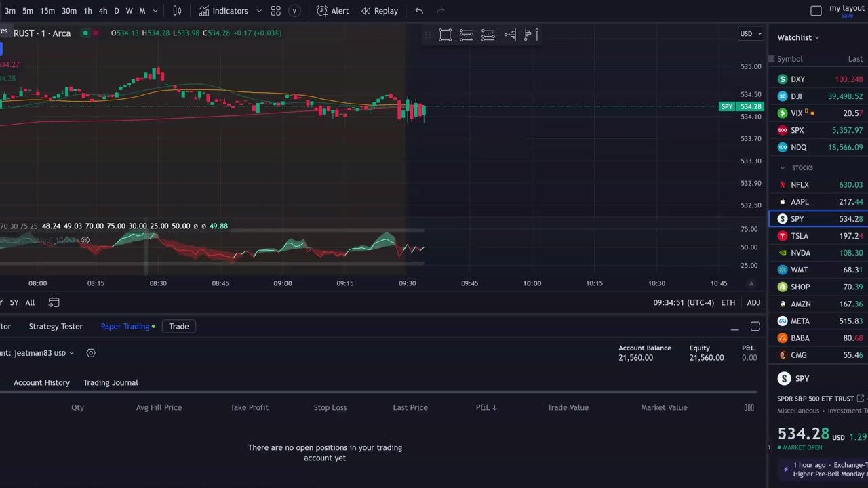Select TSLA in the watchlist
Screen dimensions: 868x488
pyautogui.click(x=818, y=236)
